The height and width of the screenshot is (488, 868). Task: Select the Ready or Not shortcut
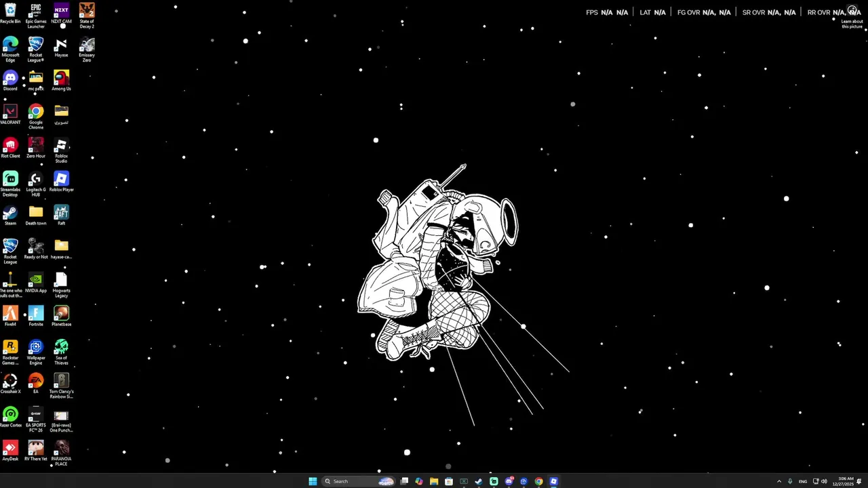click(x=36, y=249)
